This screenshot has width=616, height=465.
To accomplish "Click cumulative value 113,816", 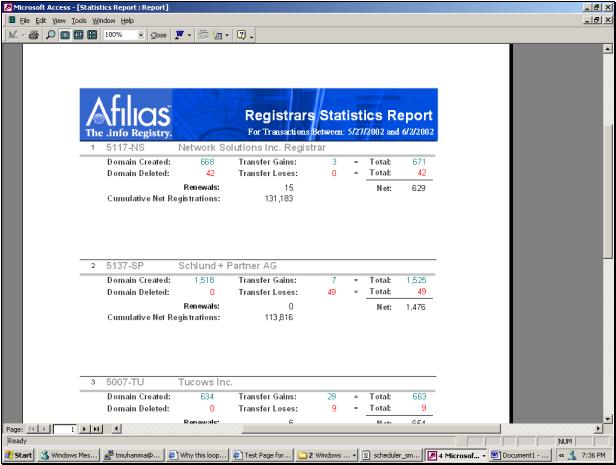I will click(x=279, y=317).
